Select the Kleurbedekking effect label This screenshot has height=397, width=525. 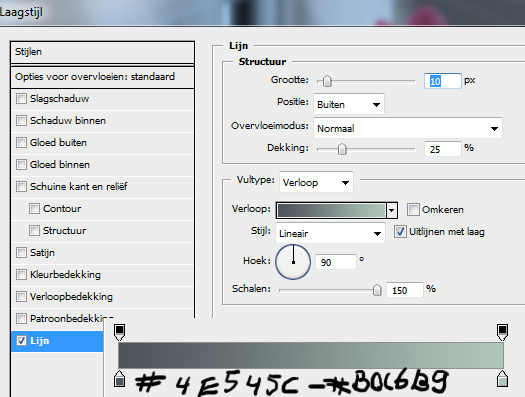(x=65, y=274)
